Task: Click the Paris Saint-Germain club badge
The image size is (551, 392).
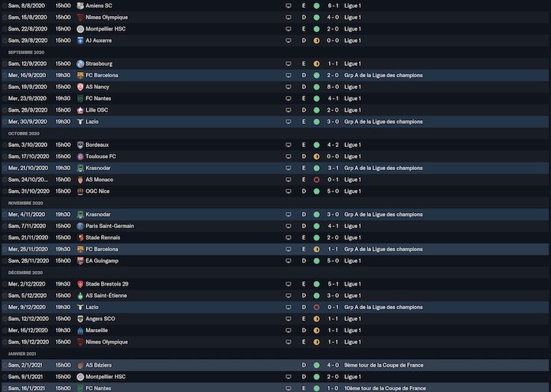Action: pos(80,226)
